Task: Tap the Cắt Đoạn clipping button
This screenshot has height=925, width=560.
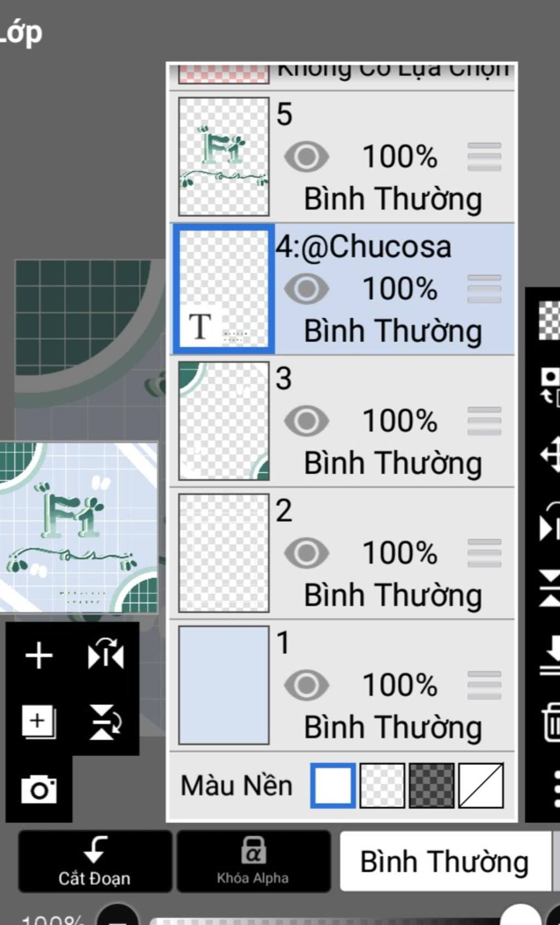Action: 95,862
